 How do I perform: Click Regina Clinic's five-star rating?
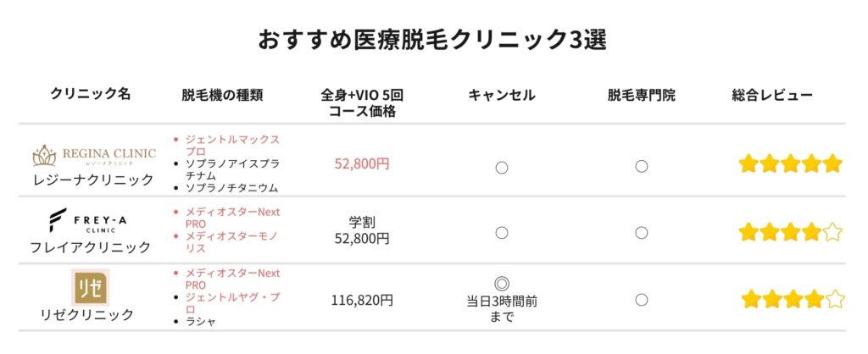coord(791,163)
